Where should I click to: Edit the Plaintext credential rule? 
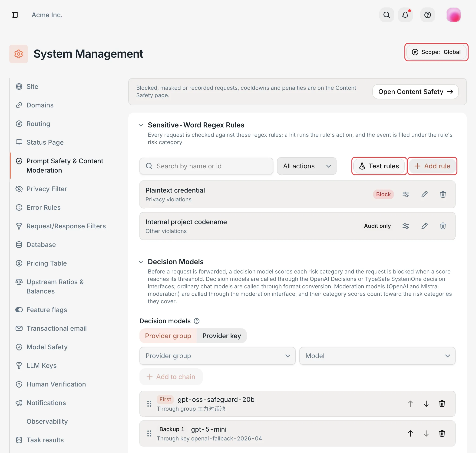point(424,194)
